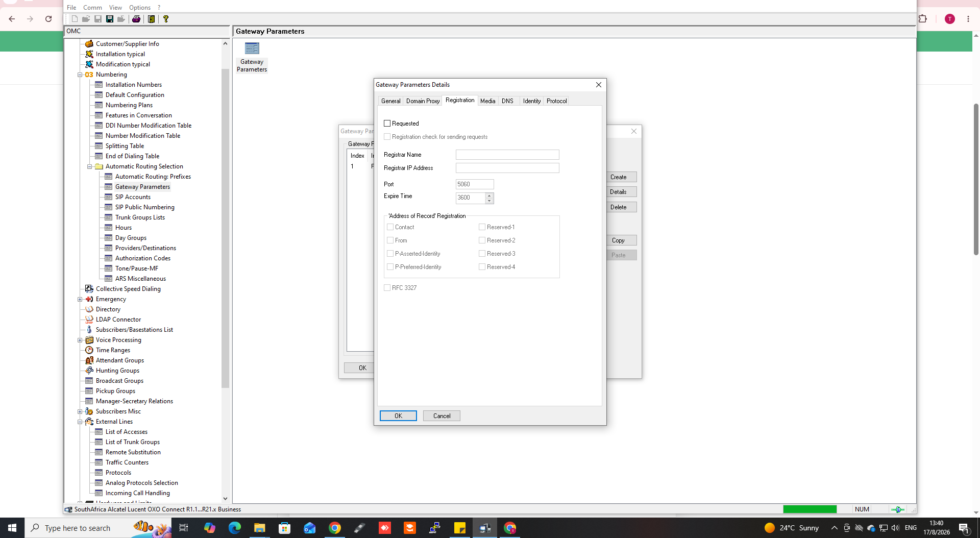Expand the Subscribers Misc tree node
Viewport: 980px width, 538px height.
(x=80, y=411)
